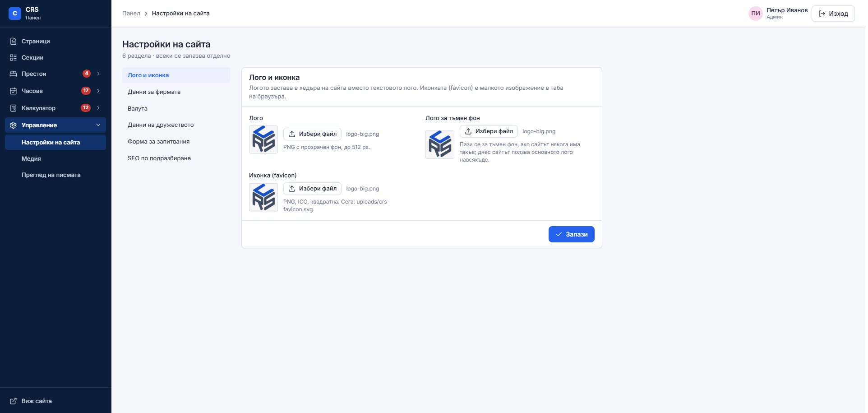Viewport: 868px width, 413px height.
Task: Click the Управление gear icon
Action: [14, 125]
